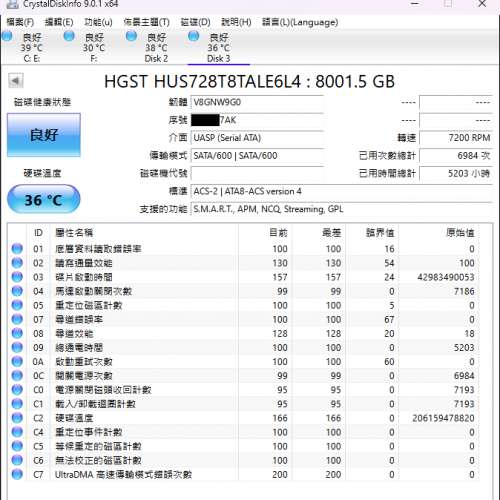Click the status icon for attribute C5
500x500 pixels.
(17, 446)
